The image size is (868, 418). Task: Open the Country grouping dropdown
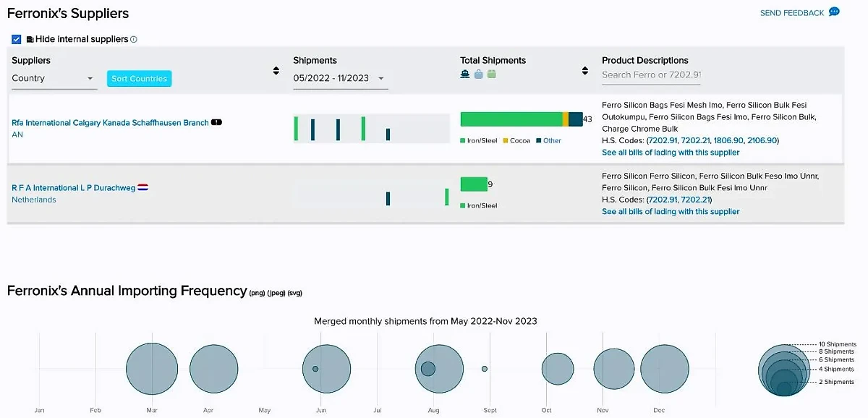pyautogui.click(x=54, y=78)
